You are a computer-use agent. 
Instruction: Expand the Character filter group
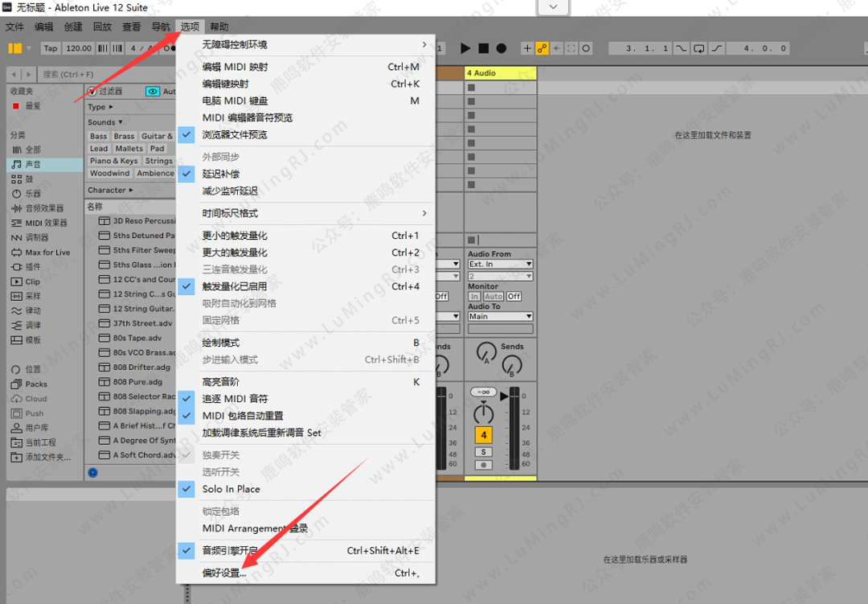pyautogui.click(x=110, y=190)
